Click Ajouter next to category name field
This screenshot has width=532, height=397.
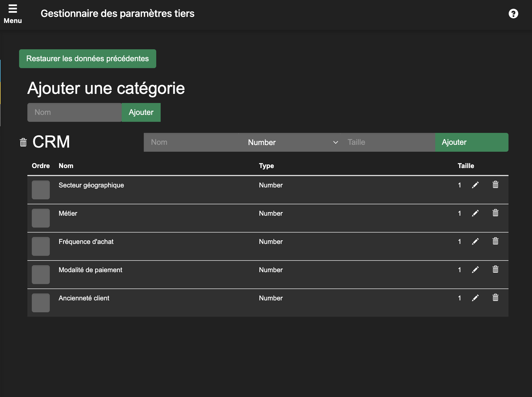pos(141,112)
